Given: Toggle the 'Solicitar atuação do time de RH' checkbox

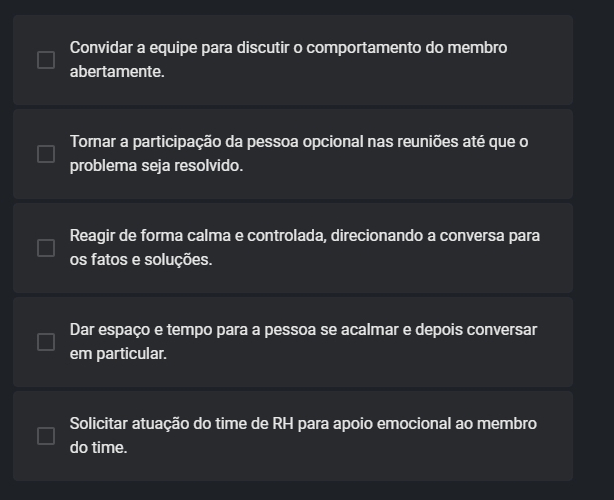Looking at the screenshot, I should pyautogui.click(x=46, y=436).
